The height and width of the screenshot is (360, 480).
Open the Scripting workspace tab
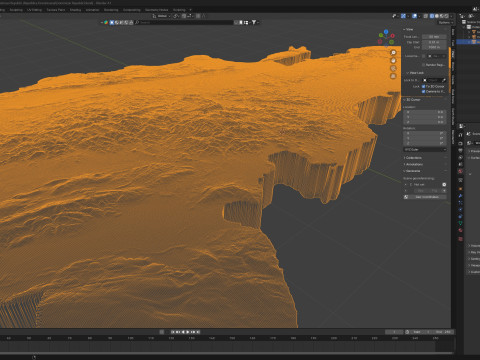[x=179, y=10]
